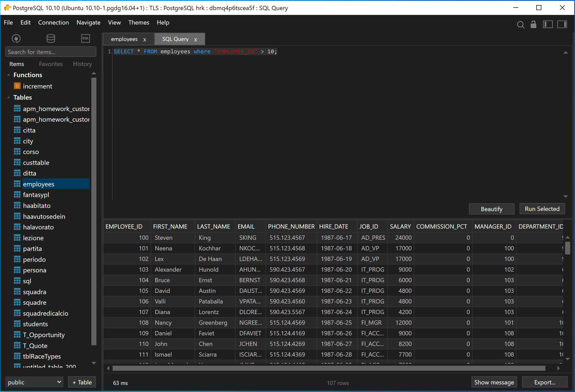Image resolution: width=575 pixels, height=392 pixels.
Task: Click the city table icon
Action: (x=17, y=141)
